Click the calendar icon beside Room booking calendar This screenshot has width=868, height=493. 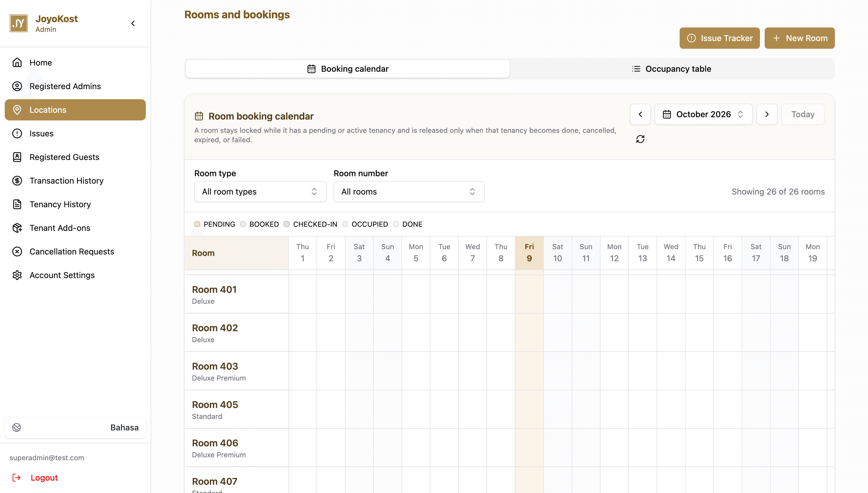click(199, 116)
